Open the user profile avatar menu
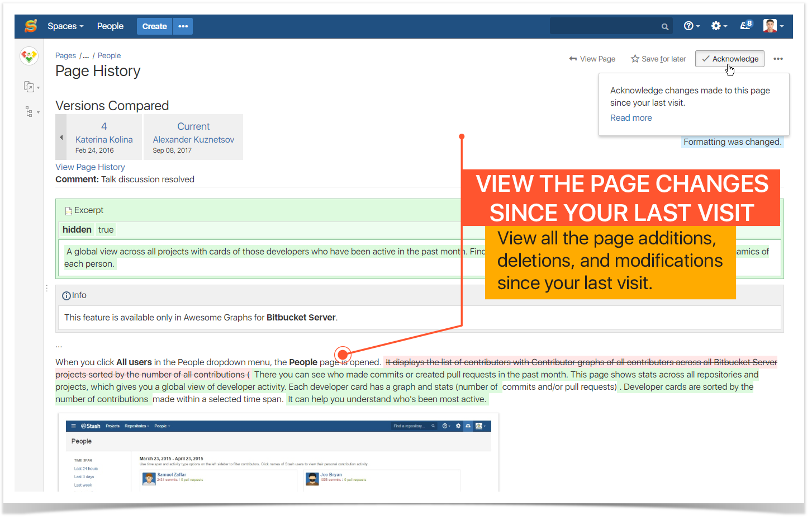 click(x=773, y=26)
